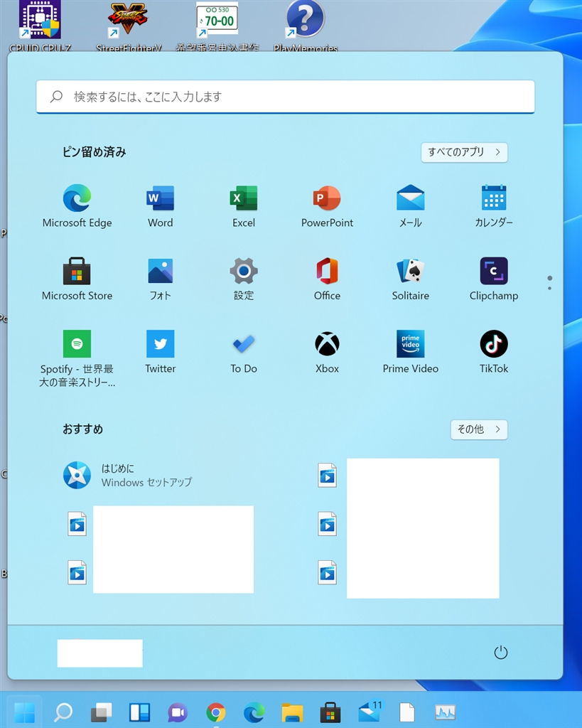Open the メール mail app
This screenshot has height=728, width=582.
point(410,206)
